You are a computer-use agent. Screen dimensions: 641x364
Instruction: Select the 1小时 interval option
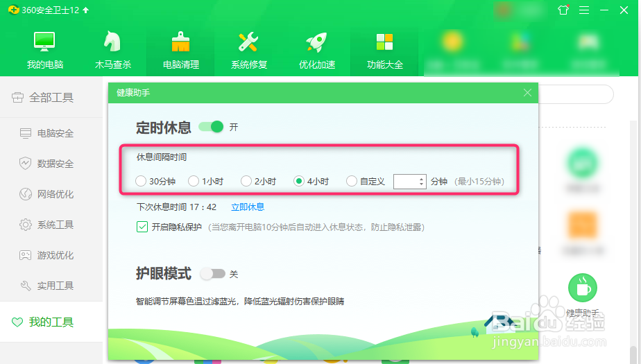pos(194,181)
